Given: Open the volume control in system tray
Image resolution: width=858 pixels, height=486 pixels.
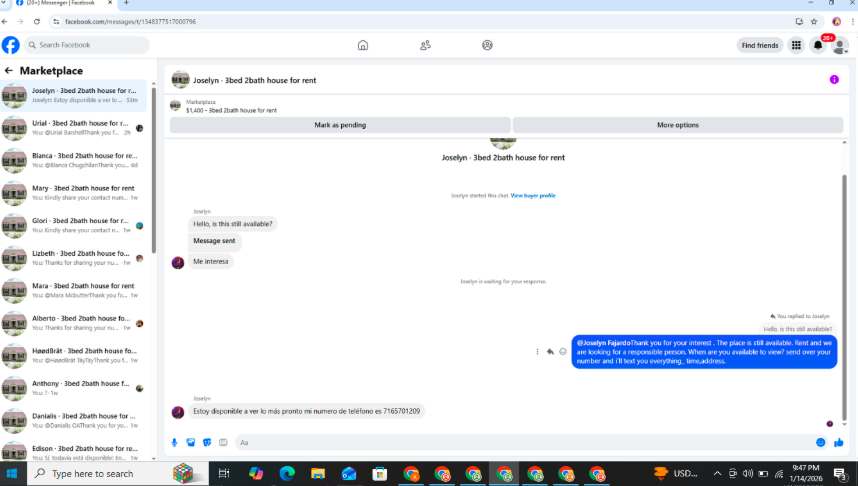Looking at the screenshot, I should [748, 473].
